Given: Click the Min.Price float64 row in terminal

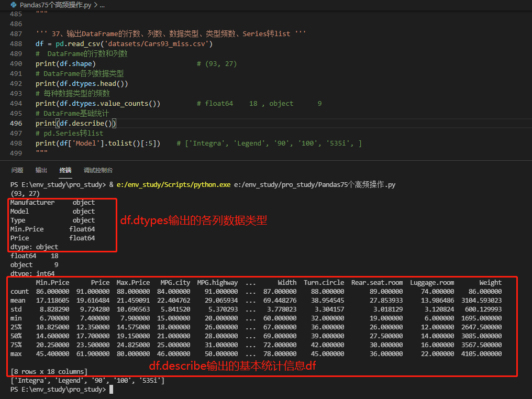Looking at the screenshot, I should pyautogui.click(x=52, y=229).
